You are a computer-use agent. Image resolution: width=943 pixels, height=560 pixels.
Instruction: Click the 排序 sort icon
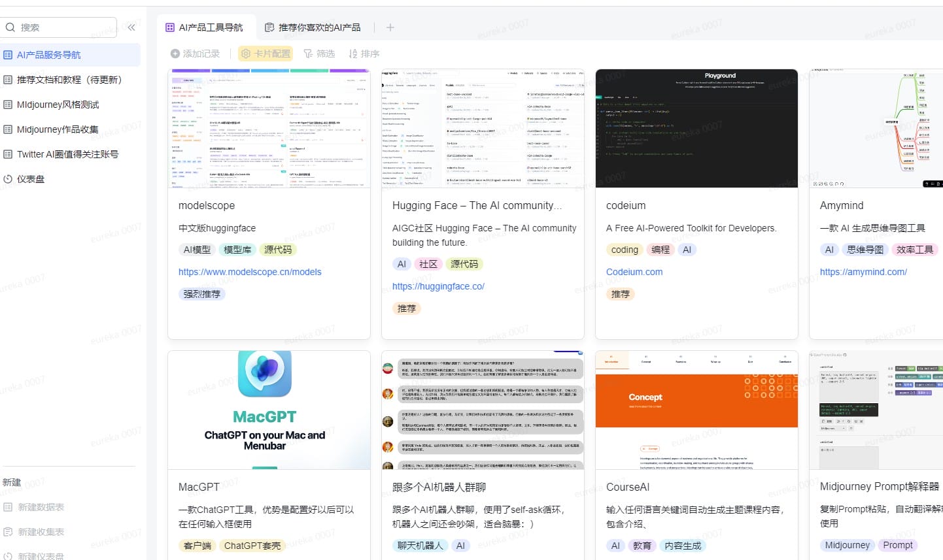(353, 54)
